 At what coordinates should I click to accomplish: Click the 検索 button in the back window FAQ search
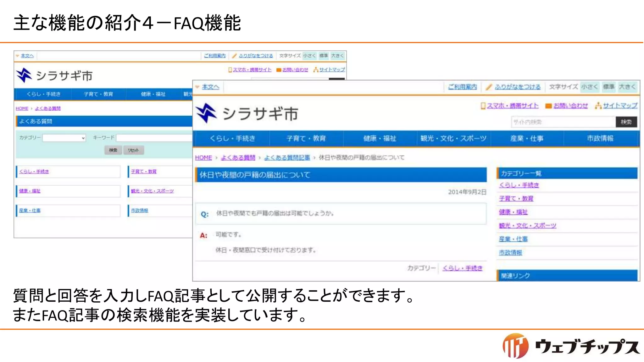113,150
